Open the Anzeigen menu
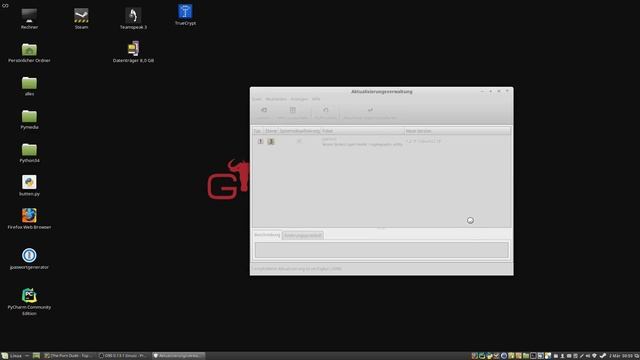 coord(299,99)
